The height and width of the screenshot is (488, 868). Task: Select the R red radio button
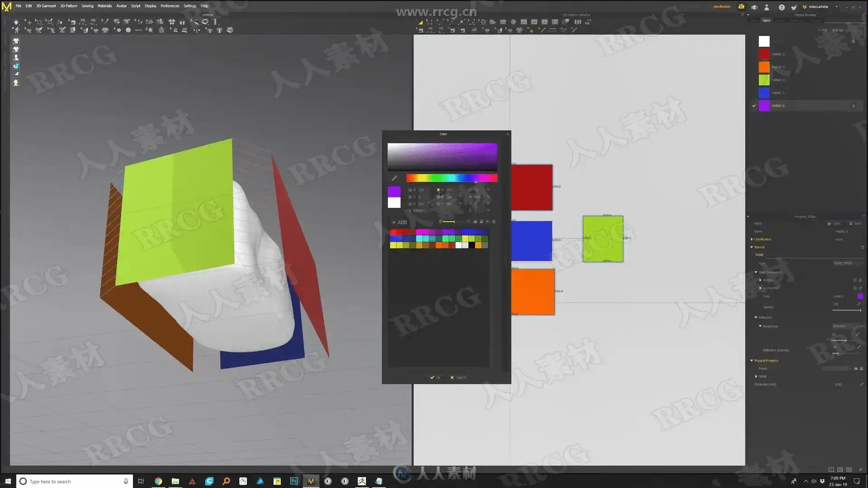pyautogui.click(x=410, y=190)
